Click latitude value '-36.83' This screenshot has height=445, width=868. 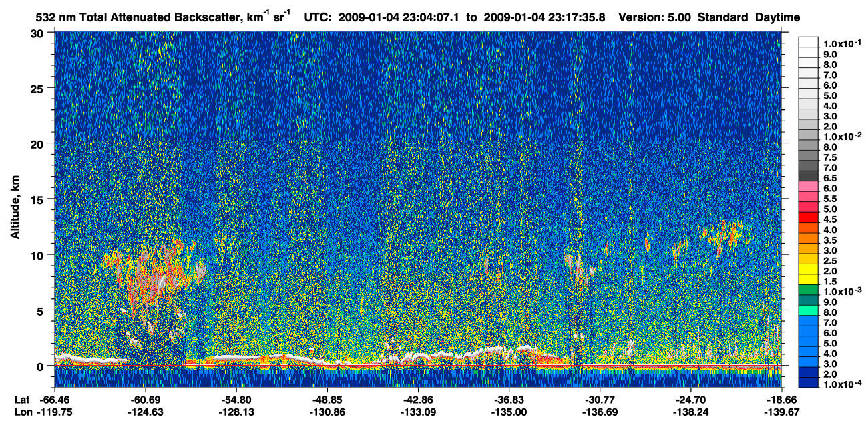(509, 400)
